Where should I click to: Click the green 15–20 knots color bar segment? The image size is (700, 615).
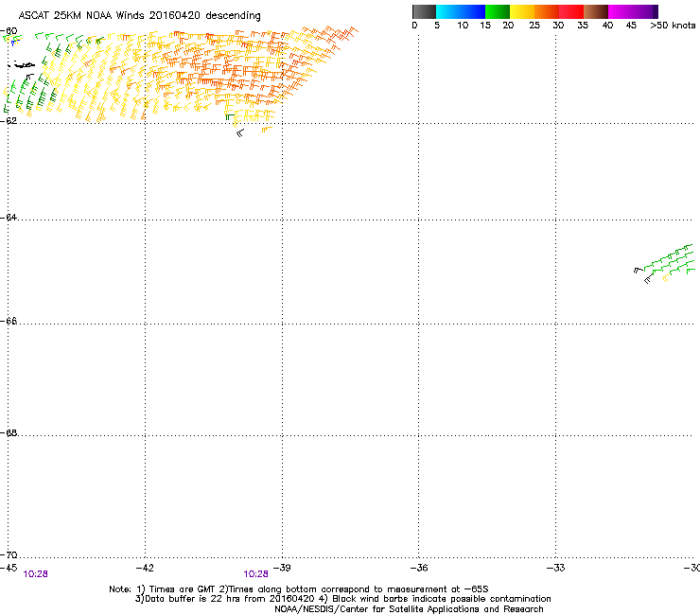coord(498,11)
